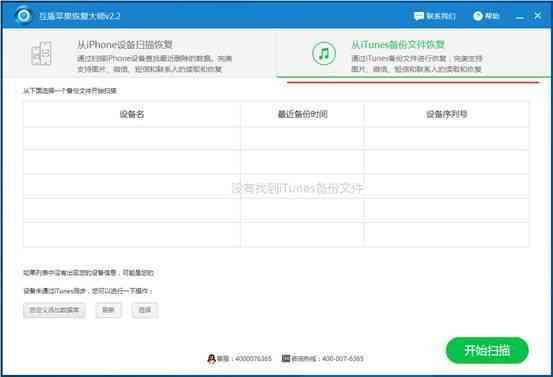The height and width of the screenshot is (377, 553).
Task: Click hotline number 400-007-6365
Action: click(343, 359)
